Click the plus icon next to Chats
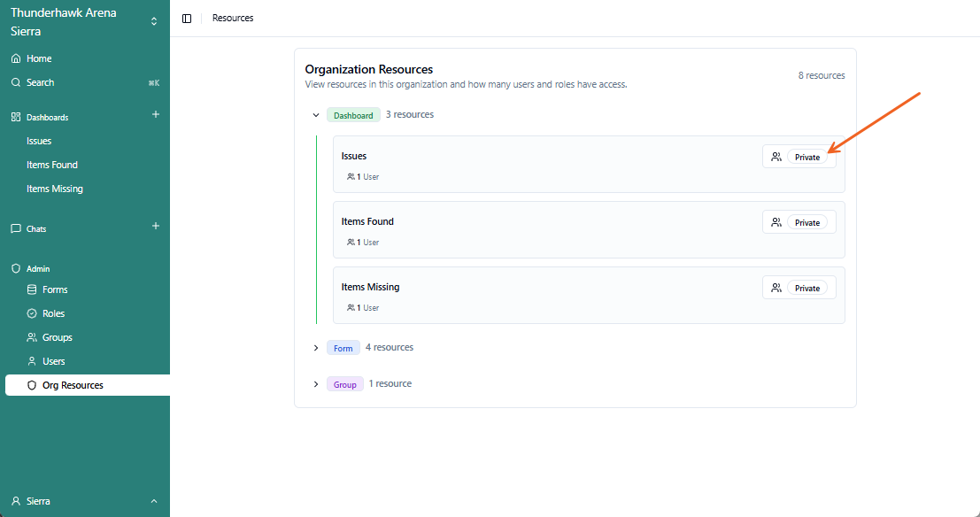Viewport: 980px width, 517px height. click(156, 226)
